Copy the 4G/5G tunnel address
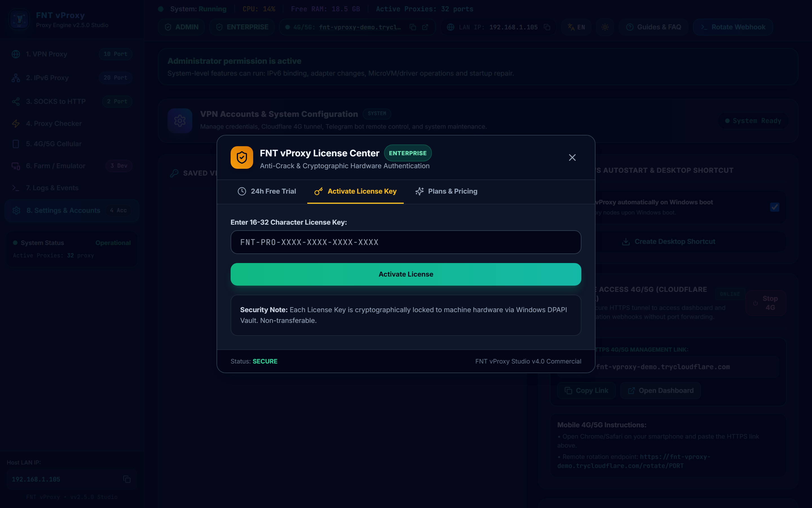 pyautogui.click(x=413, y=27)
